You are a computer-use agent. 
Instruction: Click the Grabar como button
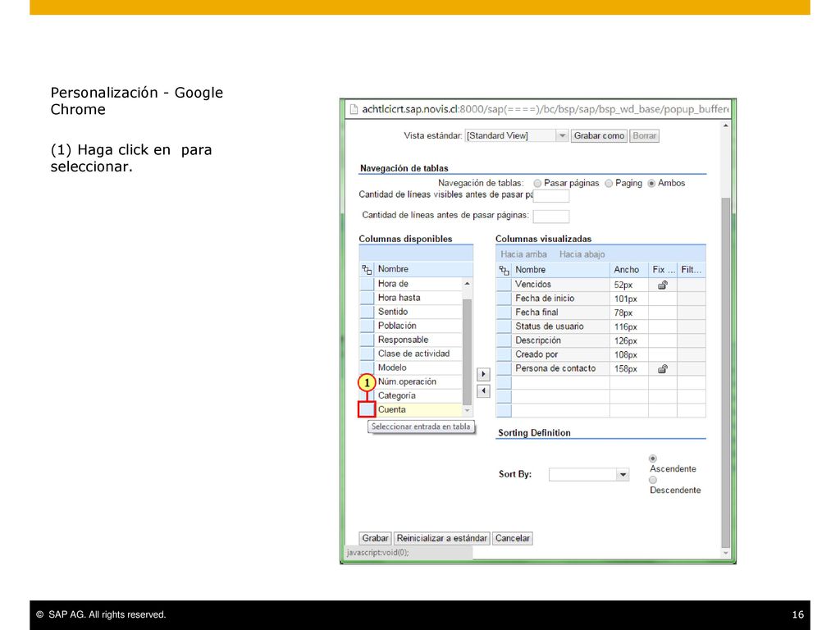point(599,136)
